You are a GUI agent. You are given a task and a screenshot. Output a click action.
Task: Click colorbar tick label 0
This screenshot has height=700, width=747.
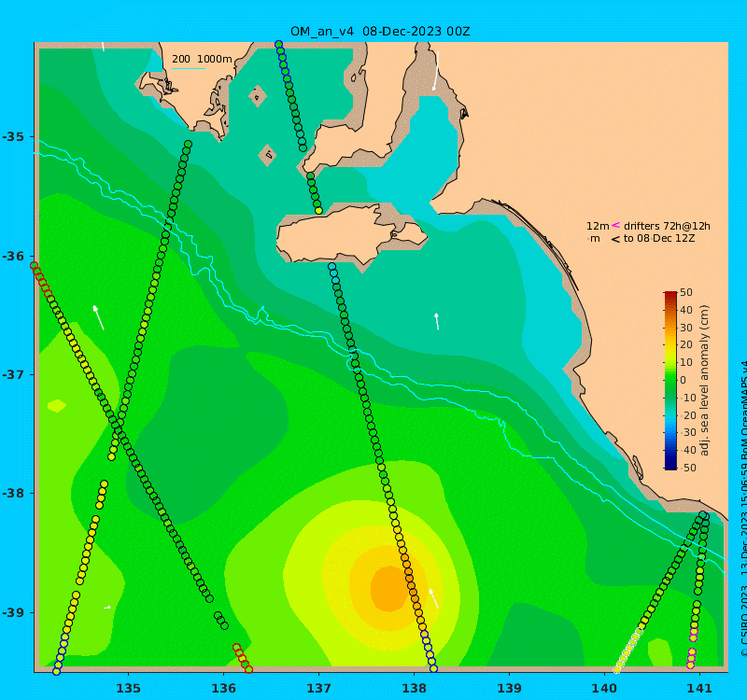coord(683,380)
